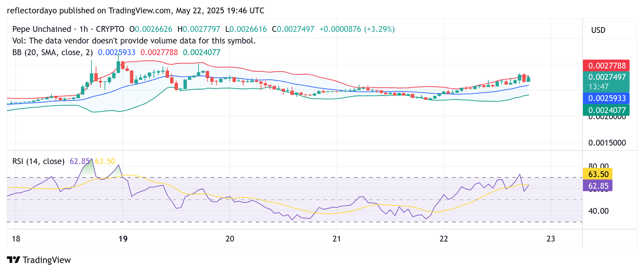This screenshot has width=644, height=272.
Task: Click the volume data vendor notice text
Action: pyautogui.click(x=134, y=41)
